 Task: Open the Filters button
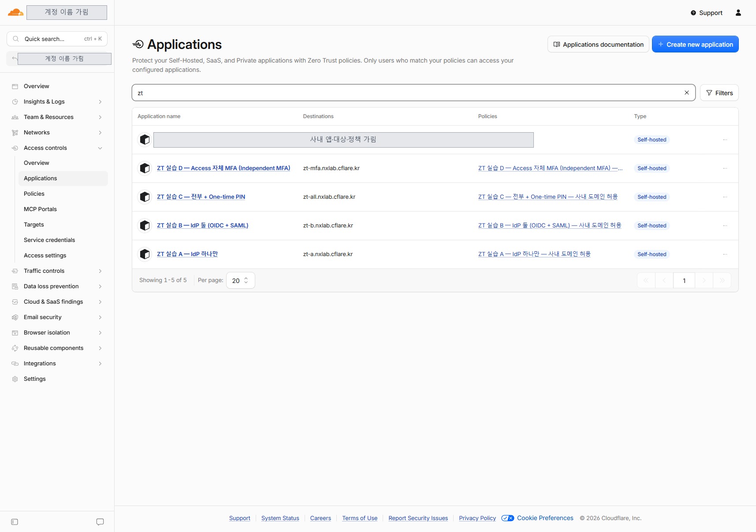[719, 93]
